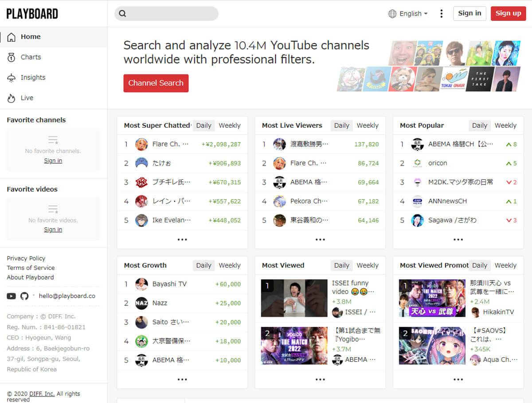
Task: Click ANNnewsCH channel avatar
Action: pyautogui.click(x=418, y=201)
